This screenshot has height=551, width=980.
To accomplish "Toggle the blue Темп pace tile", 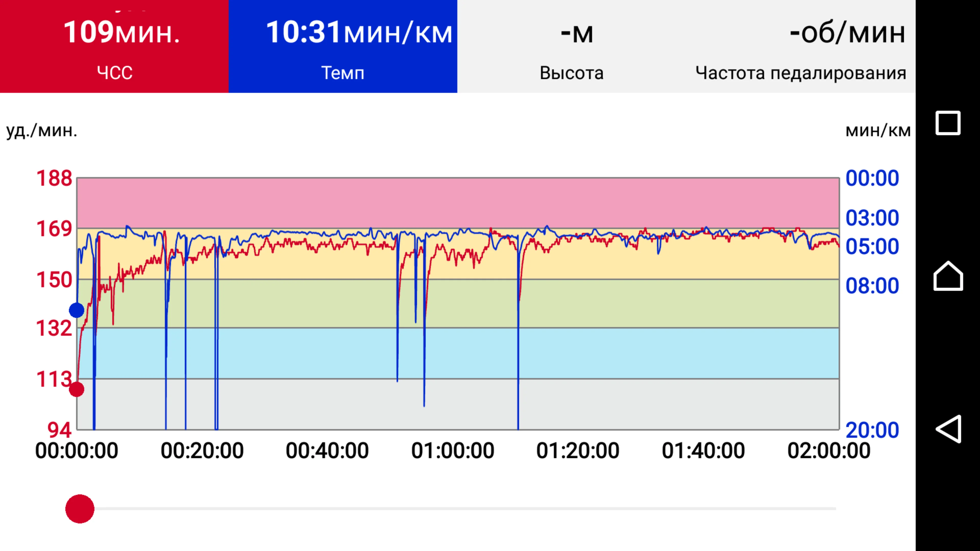I will (x=343, y=46).
